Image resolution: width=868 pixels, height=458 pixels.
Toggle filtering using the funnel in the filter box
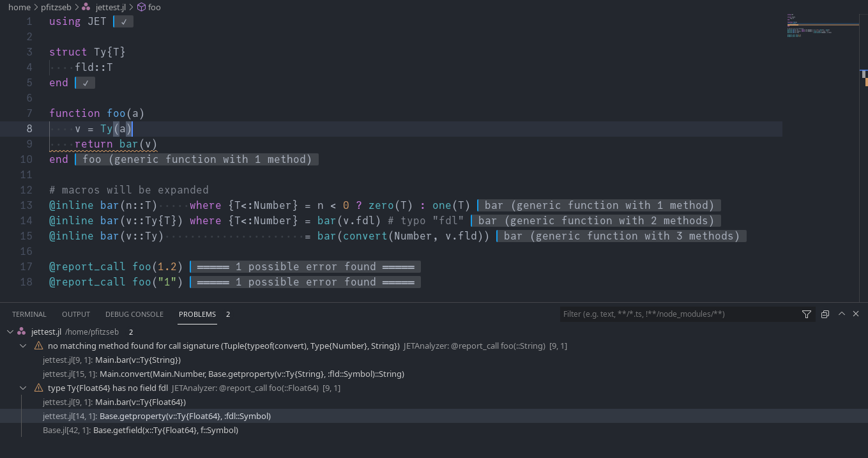click(806, 314)
